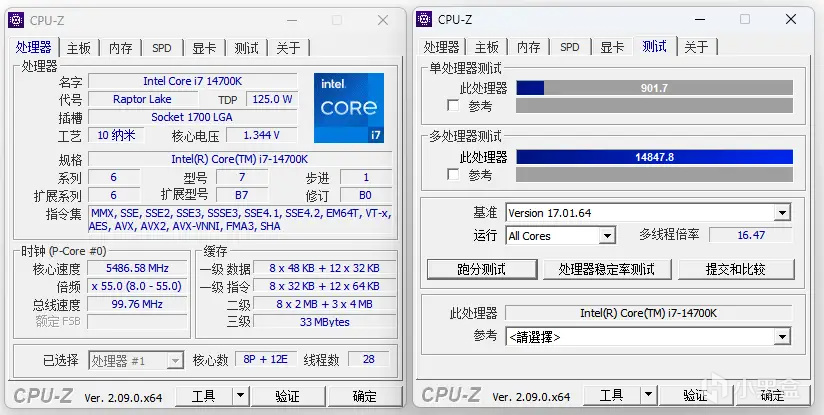Open SPD tab in left window
The image size is (824, 415).
(162, 48)
